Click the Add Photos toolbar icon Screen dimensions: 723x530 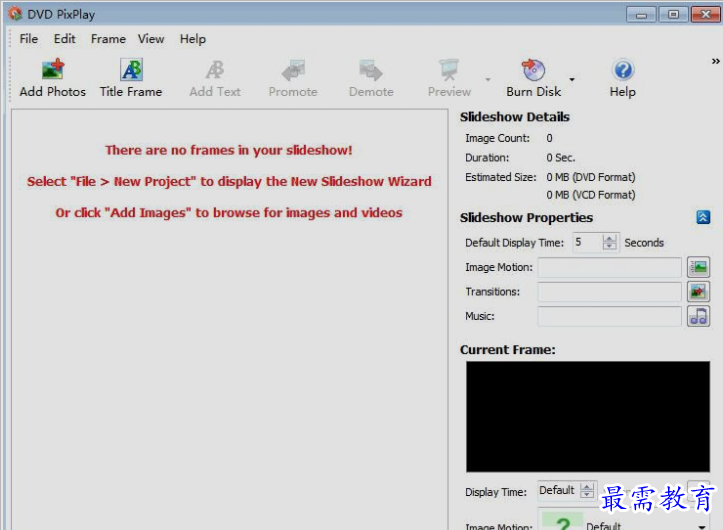pos(53,70)
